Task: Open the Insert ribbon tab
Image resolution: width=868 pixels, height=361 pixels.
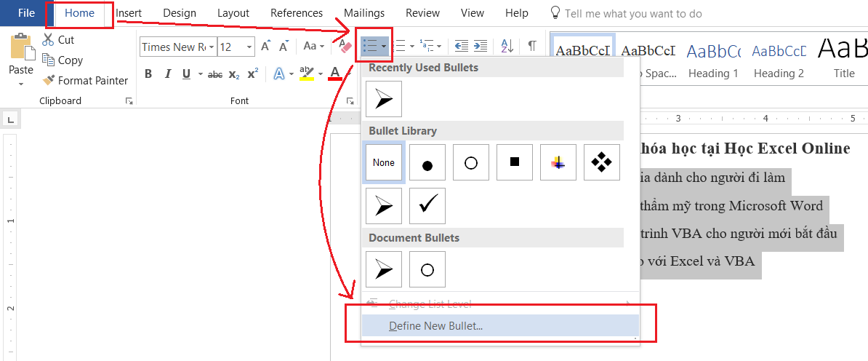Action: click(129, 13)
